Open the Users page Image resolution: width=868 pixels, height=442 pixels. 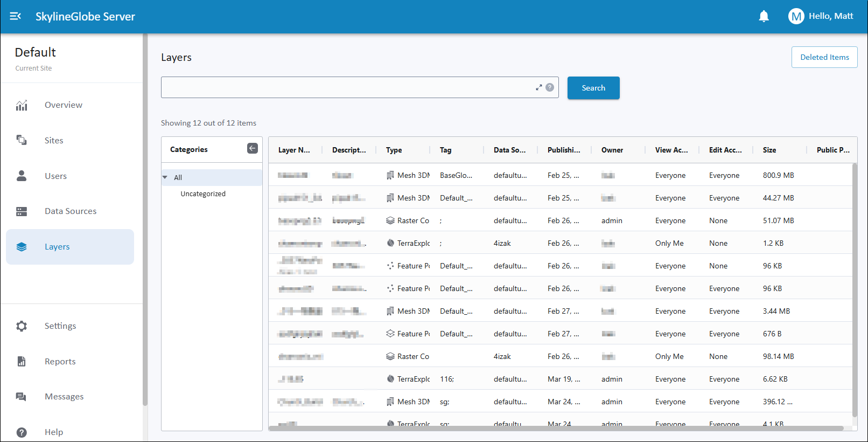point(55,176)
